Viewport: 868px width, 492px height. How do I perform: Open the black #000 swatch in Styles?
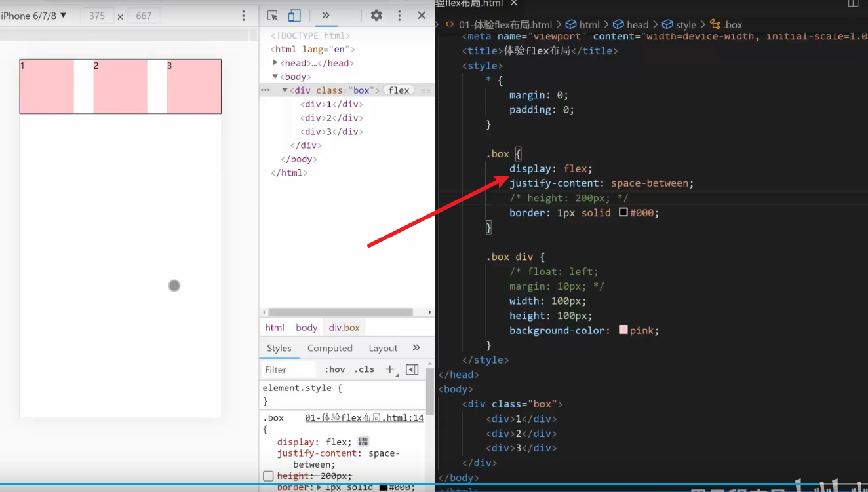[x=384, y=487]
